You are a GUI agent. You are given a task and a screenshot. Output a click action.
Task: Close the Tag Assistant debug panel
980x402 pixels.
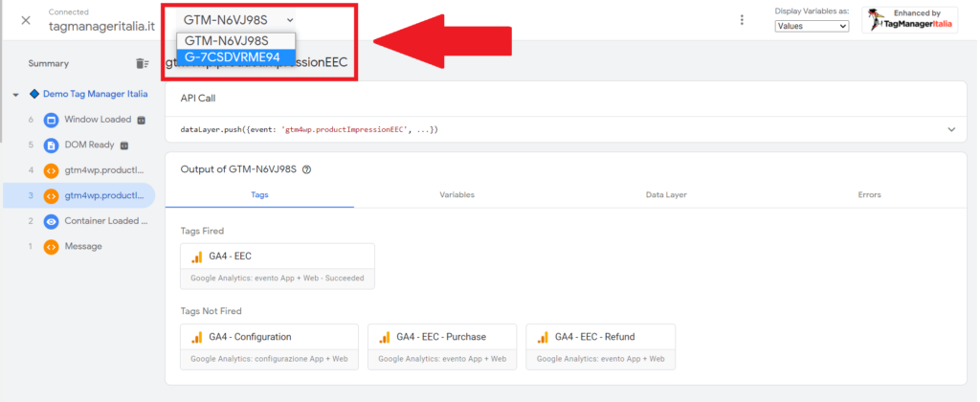(x=26, y=20)
